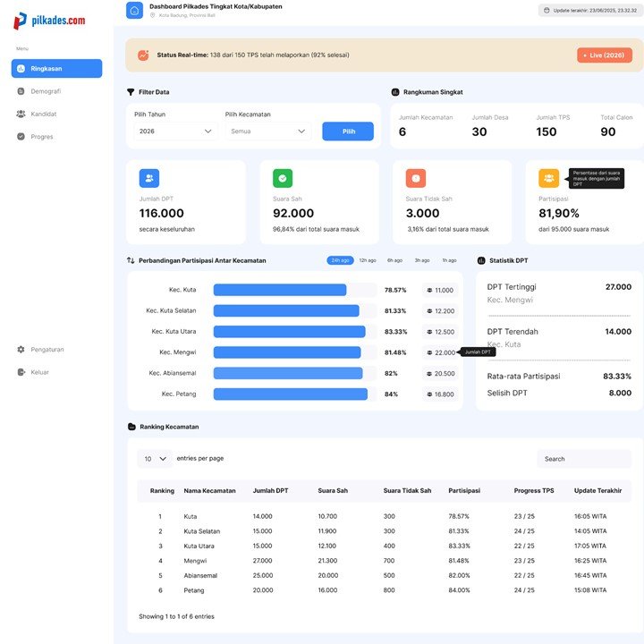Image resolution: width=644 pixels, height=644 pixels.
Task: Click the Kec. Mengwi participation bar
Action: pos(287,352)
